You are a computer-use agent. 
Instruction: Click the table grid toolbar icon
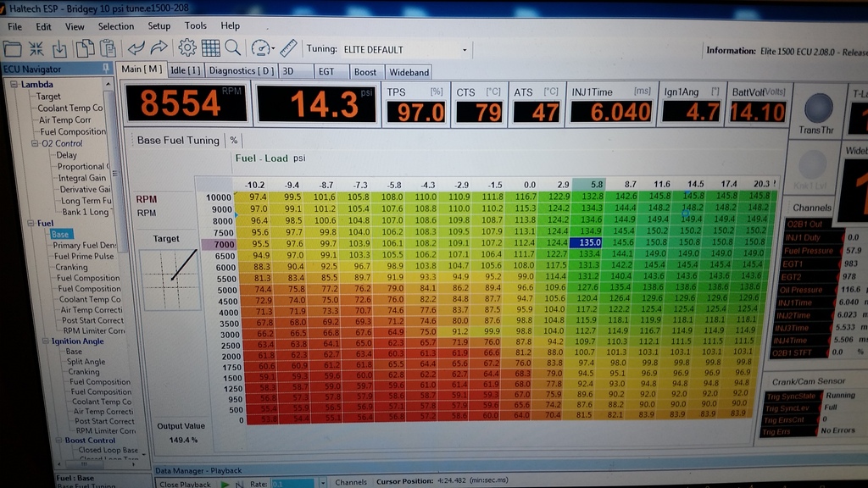[210, 48]
